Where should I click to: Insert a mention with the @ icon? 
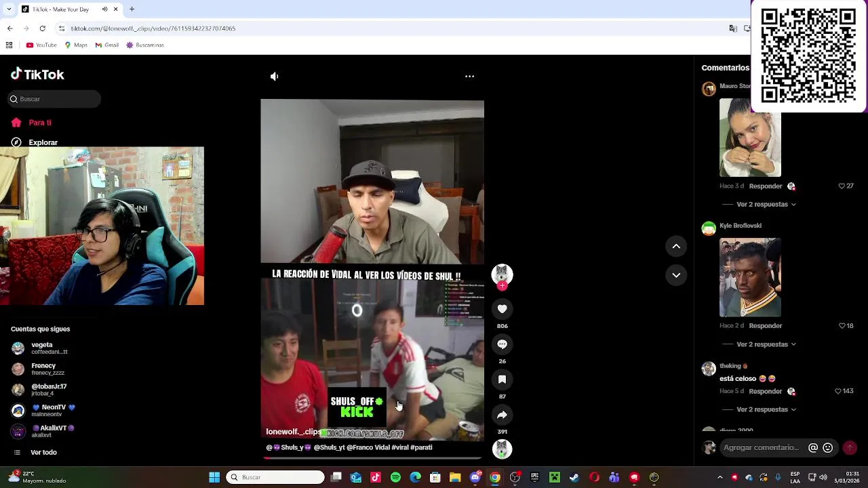click(x=813, y=447)
